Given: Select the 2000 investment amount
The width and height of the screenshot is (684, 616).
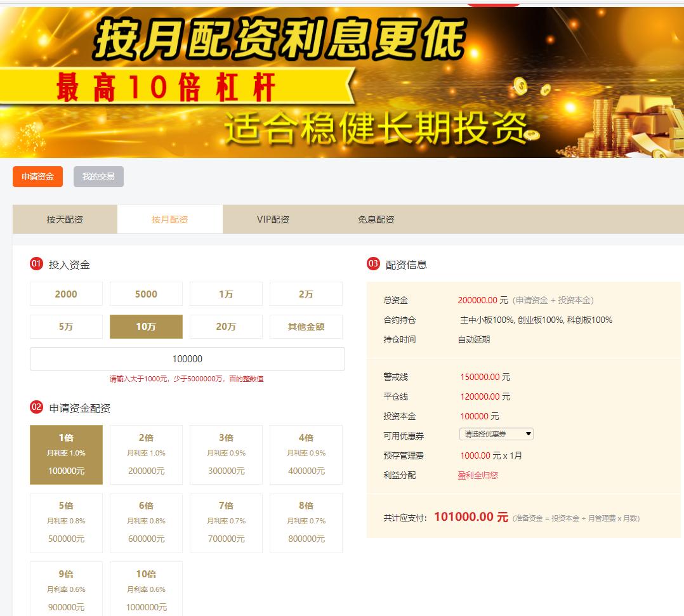Looking at the screenshot, I should click(65, 294).
